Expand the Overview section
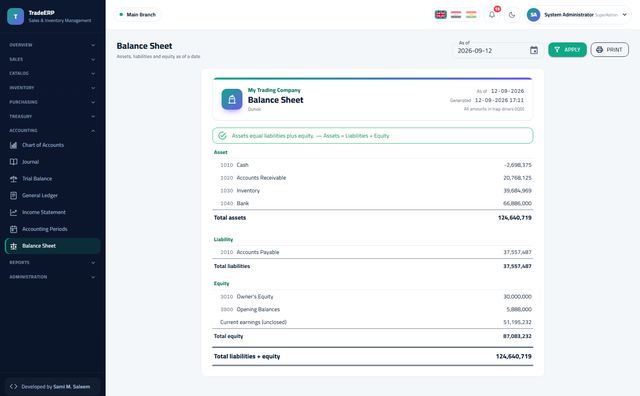The image size is (640, 396). pos(52,45)
